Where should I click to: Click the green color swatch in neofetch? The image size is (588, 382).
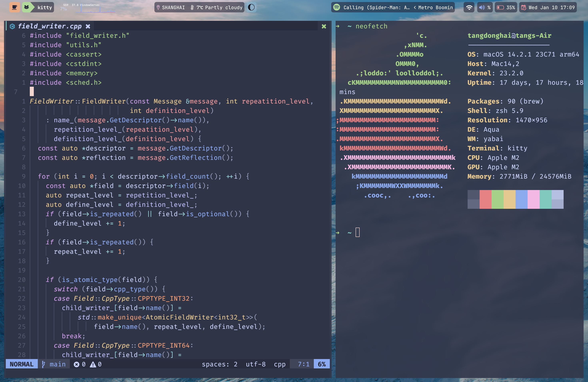(498, 199)
